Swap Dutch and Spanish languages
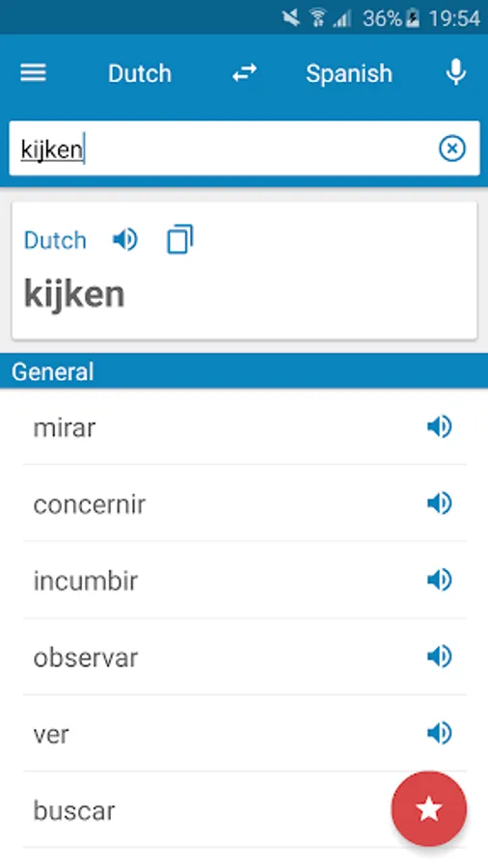This screenshot has height=868, width=488. point(244,73)
